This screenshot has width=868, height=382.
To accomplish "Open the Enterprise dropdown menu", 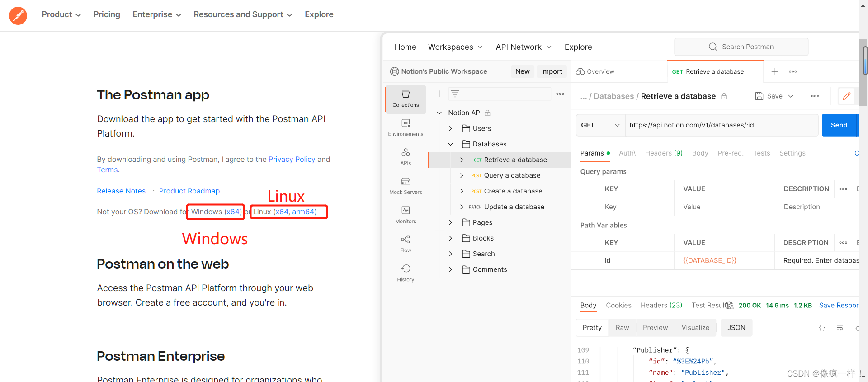I will 157,14.
